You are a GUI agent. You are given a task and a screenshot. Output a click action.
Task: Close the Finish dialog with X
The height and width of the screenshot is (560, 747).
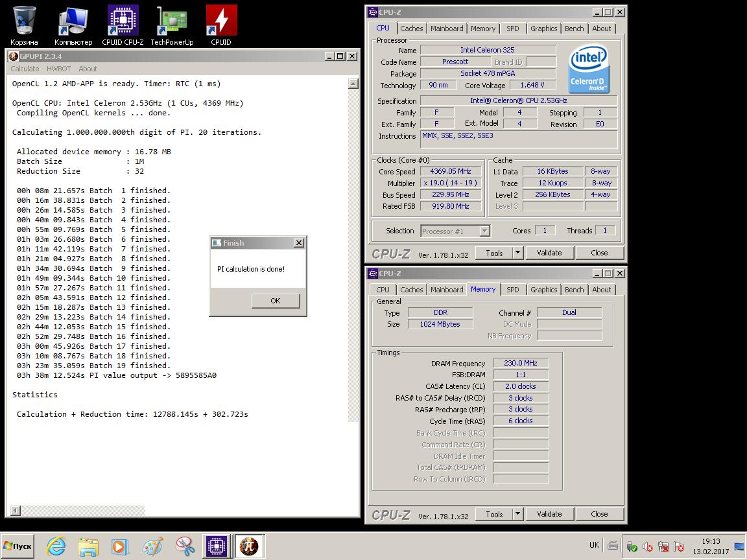click(x=299, y=243)
